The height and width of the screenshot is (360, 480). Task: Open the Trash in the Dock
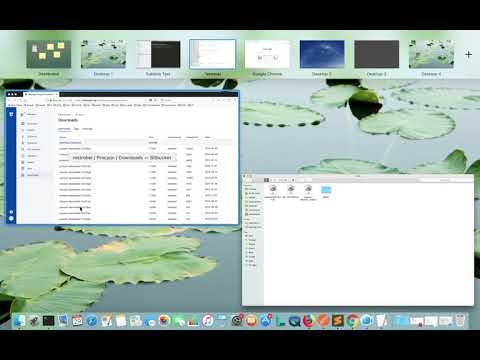click(x=460, y=321)
